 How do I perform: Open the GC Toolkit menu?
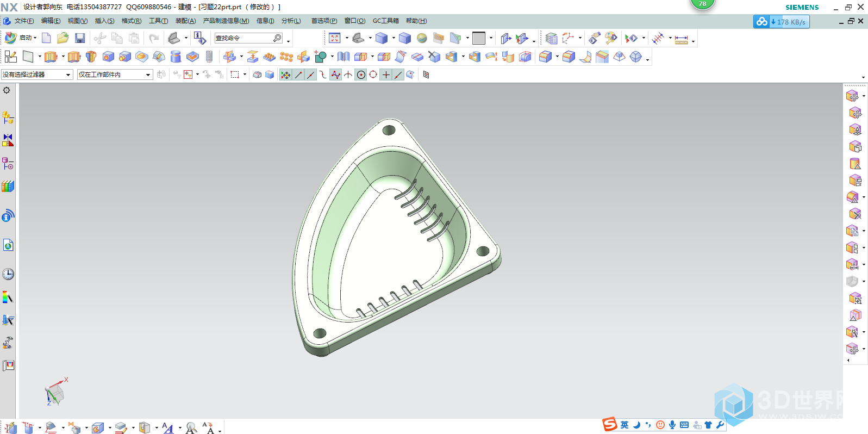[x=386, y=21]
